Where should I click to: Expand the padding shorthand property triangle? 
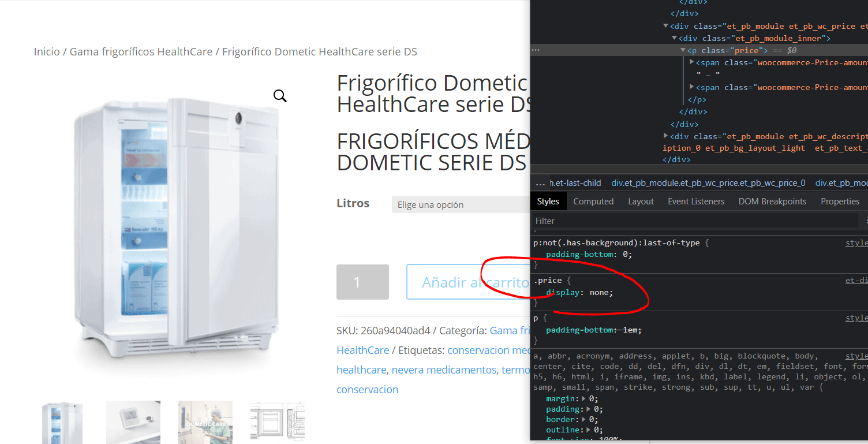coord(589,409)
